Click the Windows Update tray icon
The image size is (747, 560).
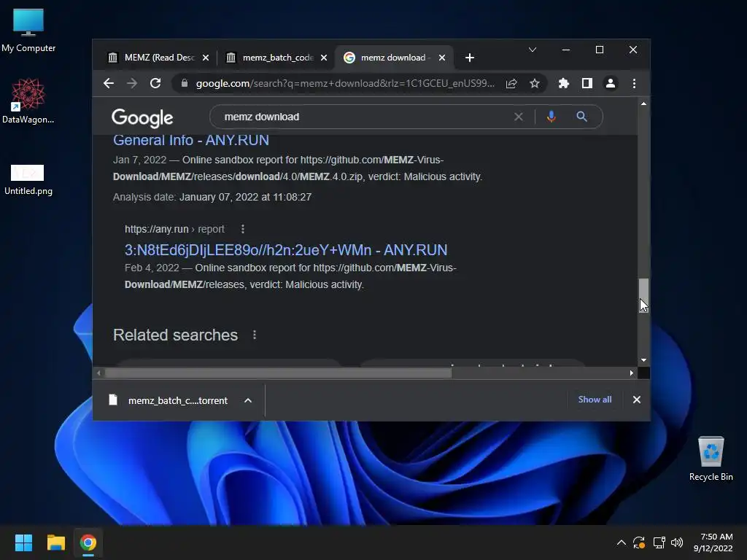(639, 542)
